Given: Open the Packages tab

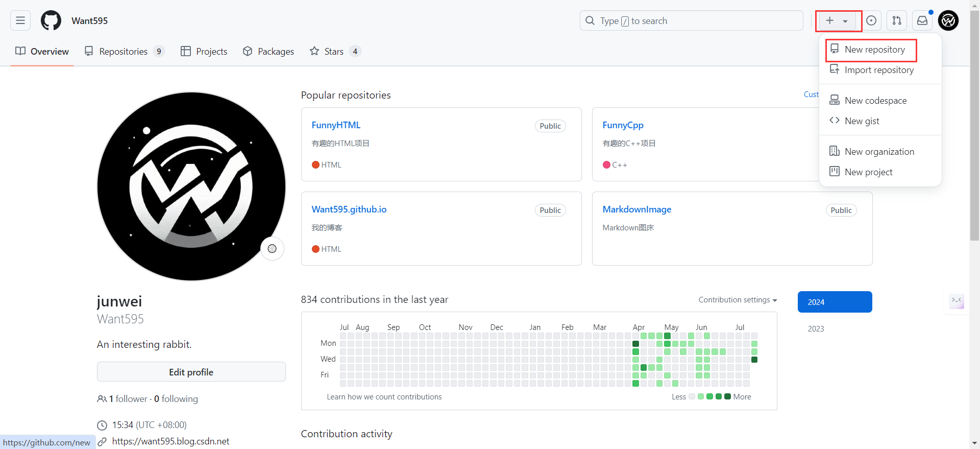Looking at the screenshot, I should click(x=268, y=51).
